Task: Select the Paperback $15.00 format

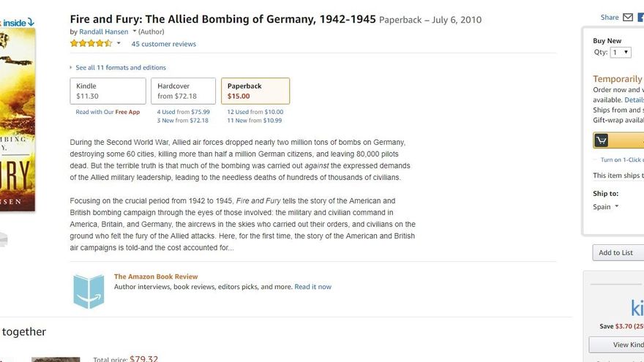Action: pos(255,91)
